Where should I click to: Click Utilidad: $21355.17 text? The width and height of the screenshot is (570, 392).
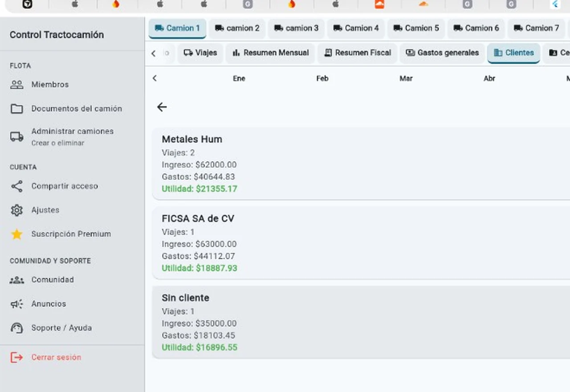(199, 189)
